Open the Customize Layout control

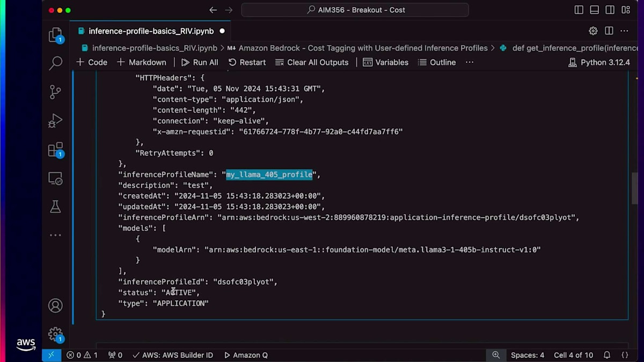(626, 10)
